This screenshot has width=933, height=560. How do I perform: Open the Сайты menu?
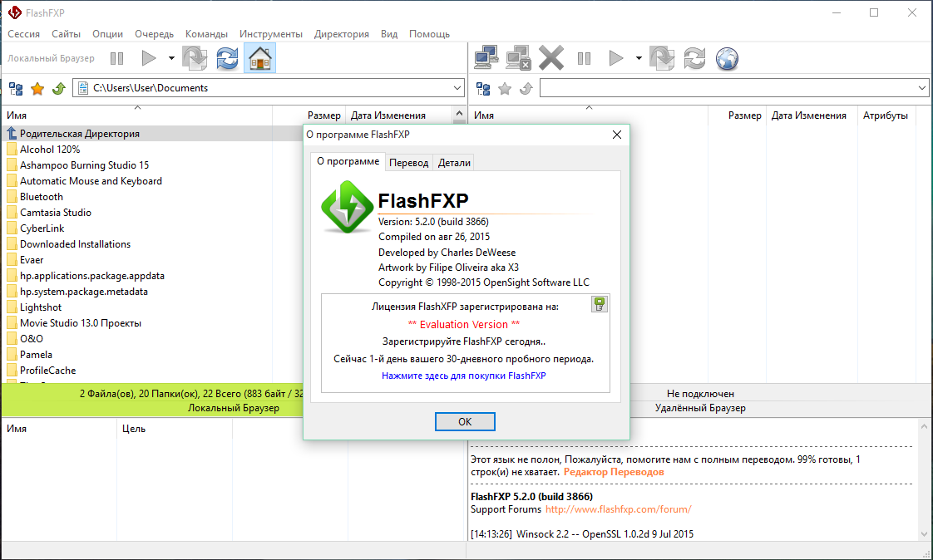[66, 34]
